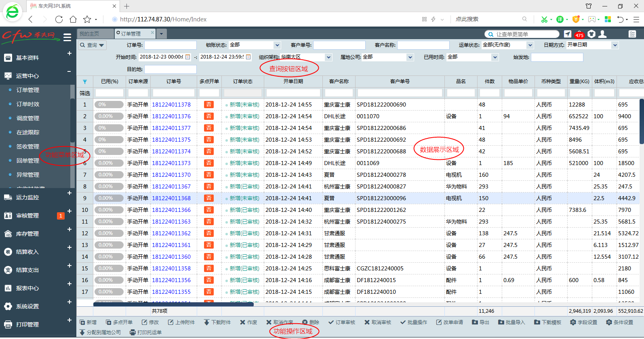This screenshot has width=644, height=339.
Task: Click the 作废 void action
Action: tap(248, 322)
